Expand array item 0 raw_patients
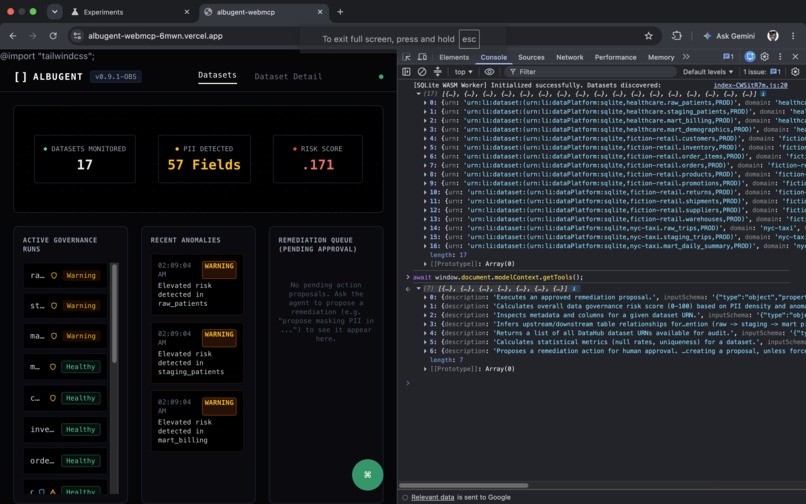The height and width of the screenshot is (504, 806). 425,103
